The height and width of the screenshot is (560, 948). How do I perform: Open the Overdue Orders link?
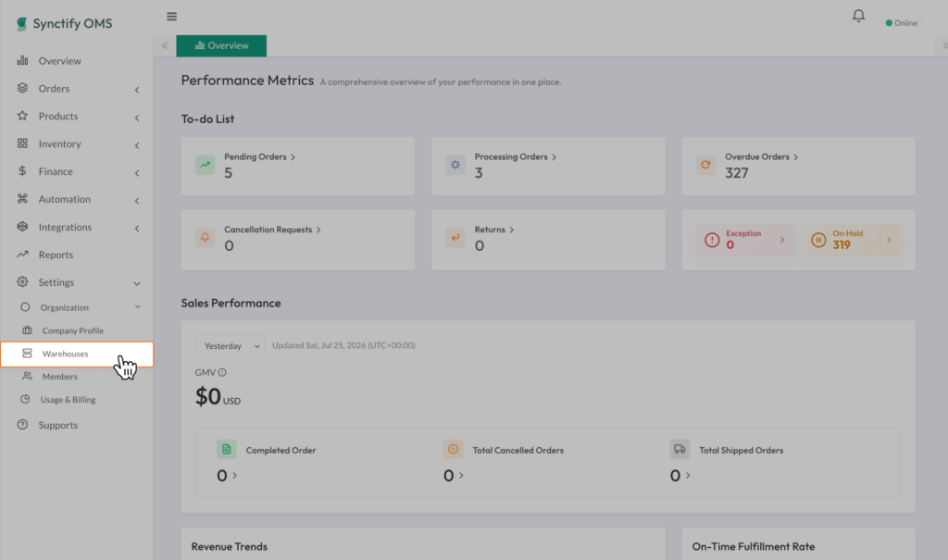coord(761,156)
